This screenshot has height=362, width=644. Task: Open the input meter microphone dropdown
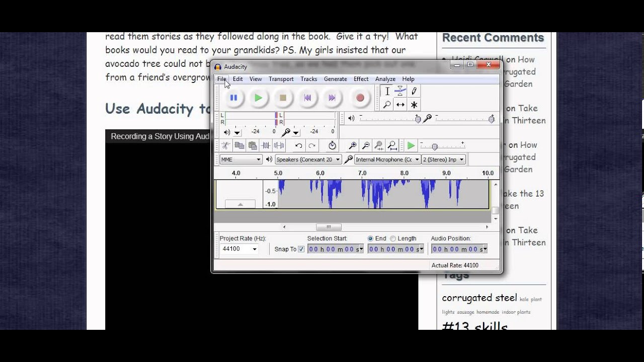point(296,133)
